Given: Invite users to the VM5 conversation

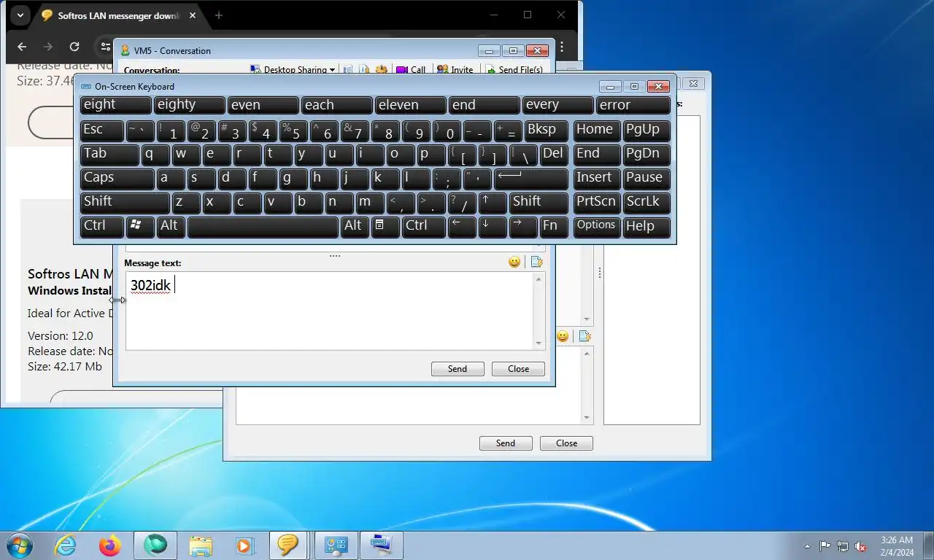Looking at the screenshot, I should coord(455,70).
